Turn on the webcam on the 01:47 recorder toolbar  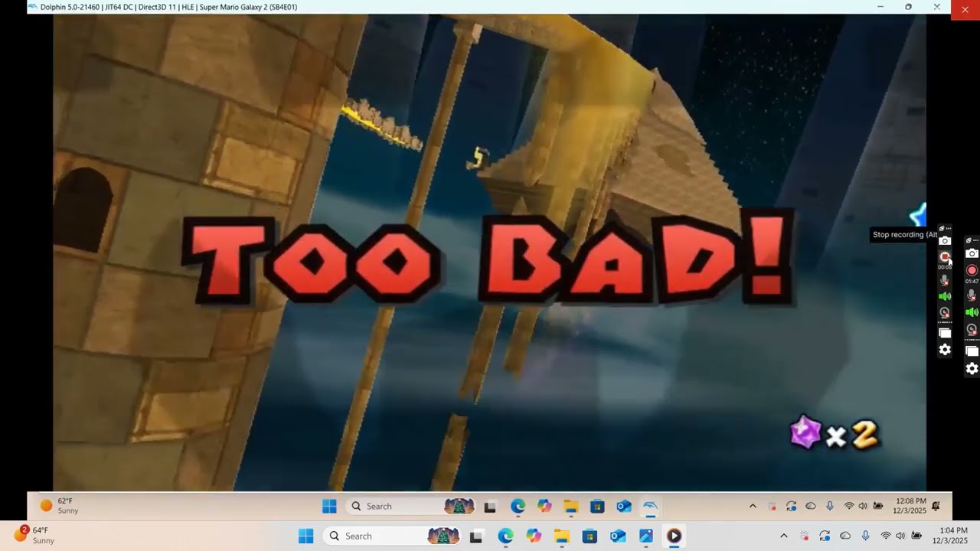(972, 330)
